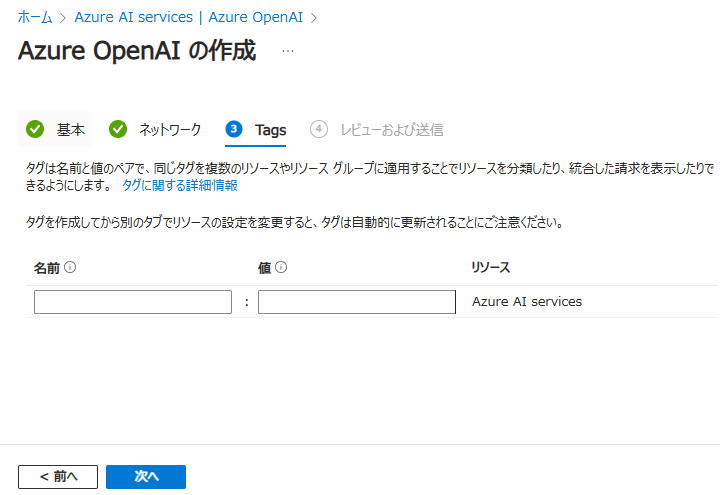The image size is (720, 495).
Task: Click the Azure AI services resource cell
Action: coord(527,302)
